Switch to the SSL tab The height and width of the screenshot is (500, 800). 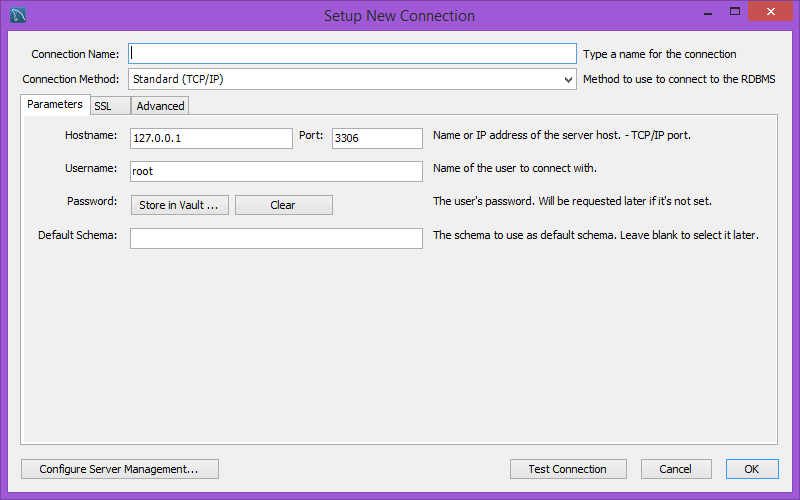click(110, 106)
